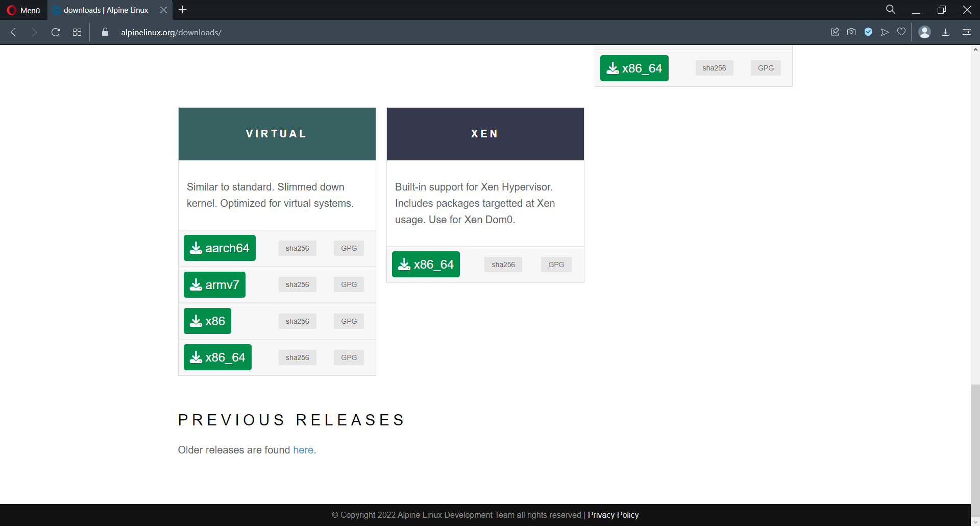Click the PREVIOUS RELEASES heading
This screenshot has width=980, height=526.
click(x=291, y=420)
